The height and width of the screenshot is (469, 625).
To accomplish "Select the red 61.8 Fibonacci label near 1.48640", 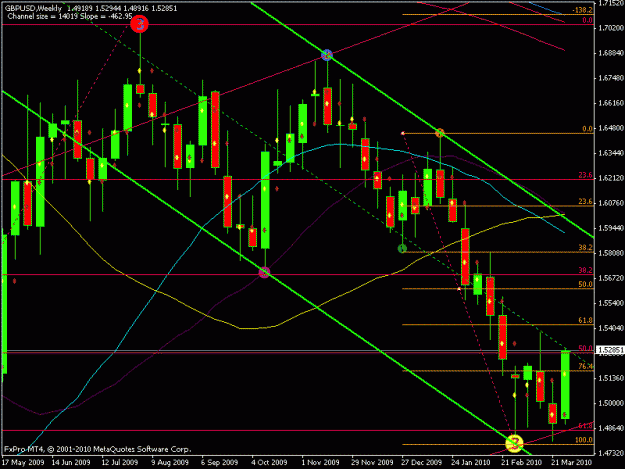I will pyautogui.click(x=585, y=426).
